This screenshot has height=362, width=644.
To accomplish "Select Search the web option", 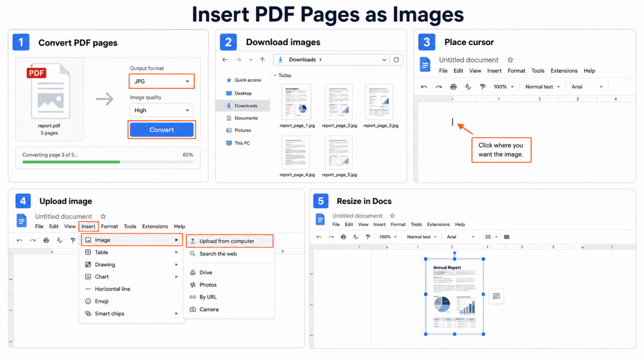I will coord(230,254).
